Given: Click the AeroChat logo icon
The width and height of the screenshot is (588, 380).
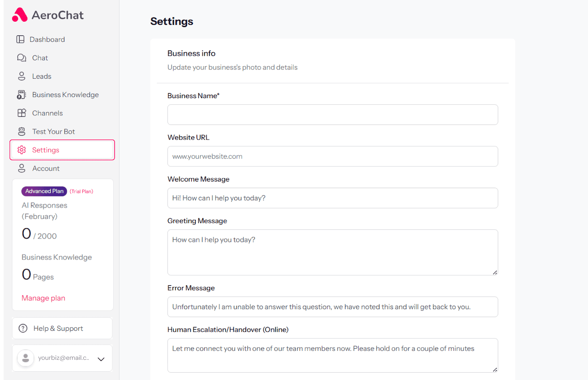Looking at the screenshot, I should tap(20, 15).
